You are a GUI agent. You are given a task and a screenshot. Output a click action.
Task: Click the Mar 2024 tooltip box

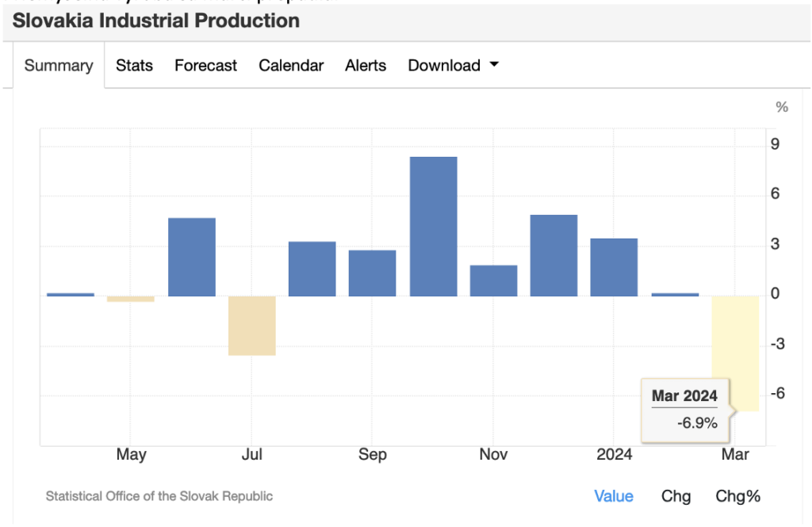tap(684, 409)
